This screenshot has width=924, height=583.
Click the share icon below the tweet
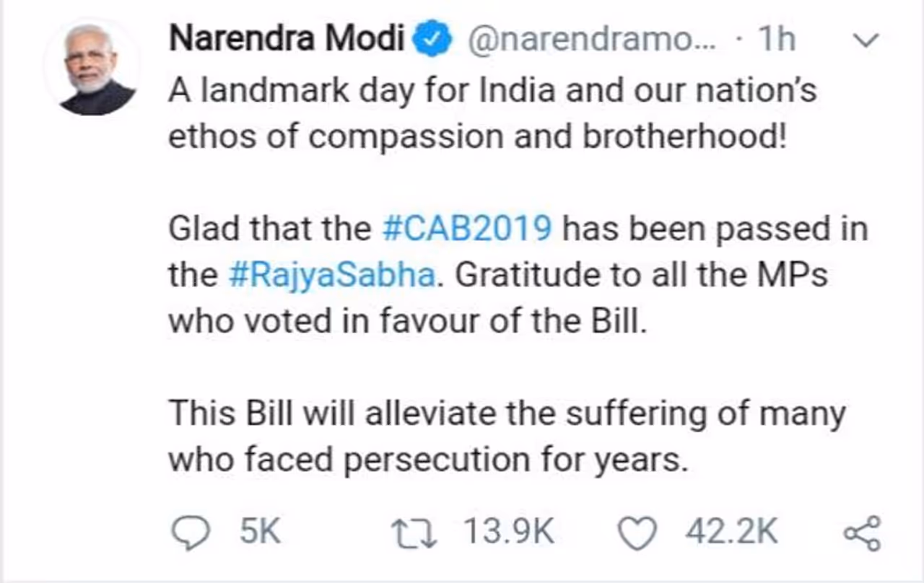[x=862, y=535]
